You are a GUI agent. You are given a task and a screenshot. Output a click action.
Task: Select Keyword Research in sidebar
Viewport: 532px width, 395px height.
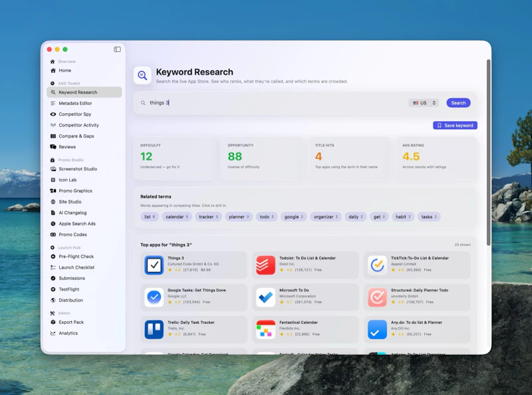(x=84, y=92)
